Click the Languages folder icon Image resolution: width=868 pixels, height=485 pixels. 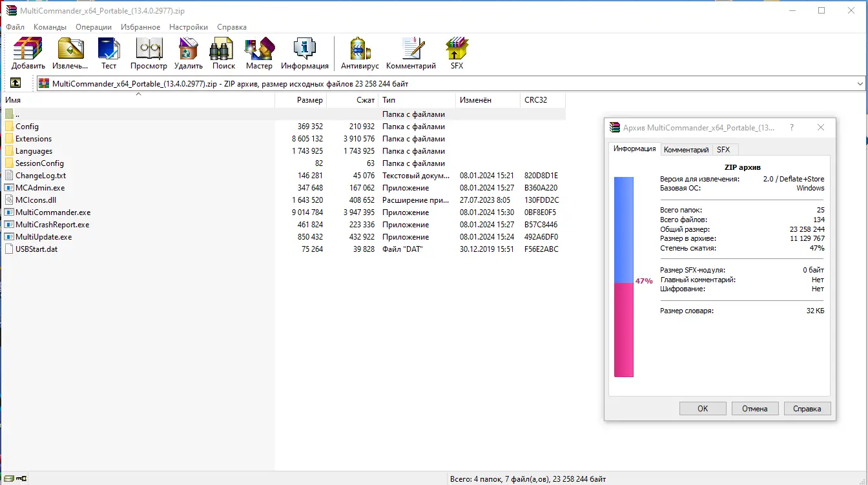[9, 151]
